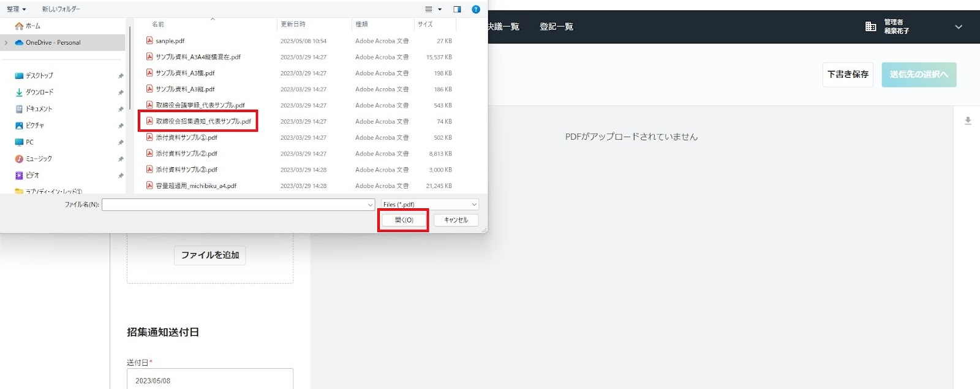Open the ミュージック folder in sidebar

38,159
